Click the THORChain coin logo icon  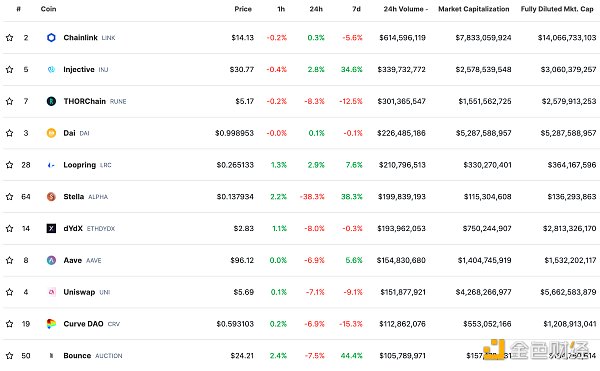(51, 101)
